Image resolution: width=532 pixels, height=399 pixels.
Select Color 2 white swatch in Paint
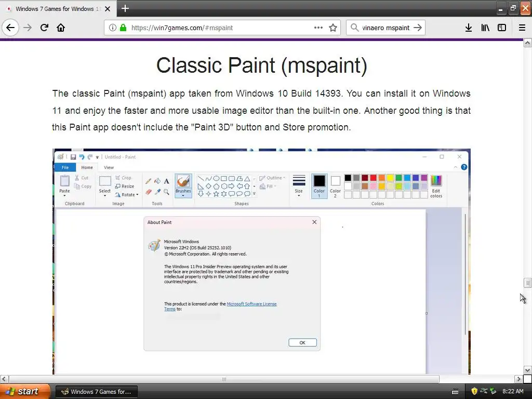[x=335, y=186]
